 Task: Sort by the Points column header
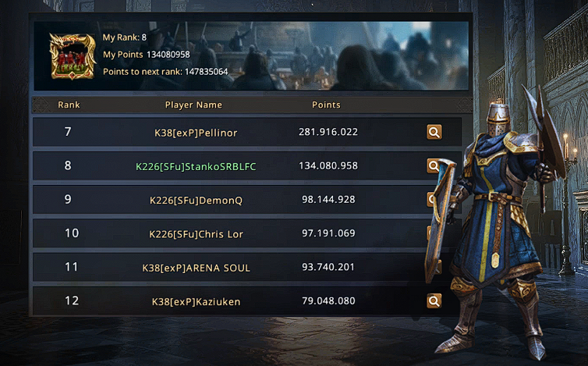click(x=326, y=105)
